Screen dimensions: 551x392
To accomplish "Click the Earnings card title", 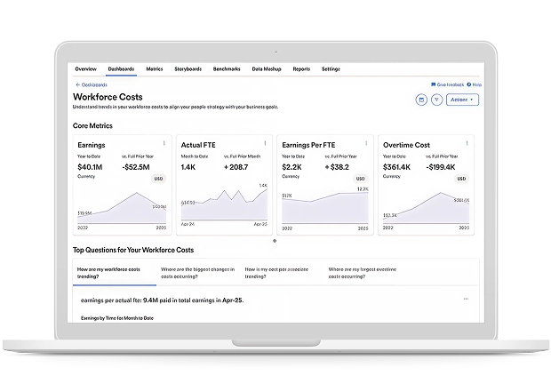I will click(92, 145).
